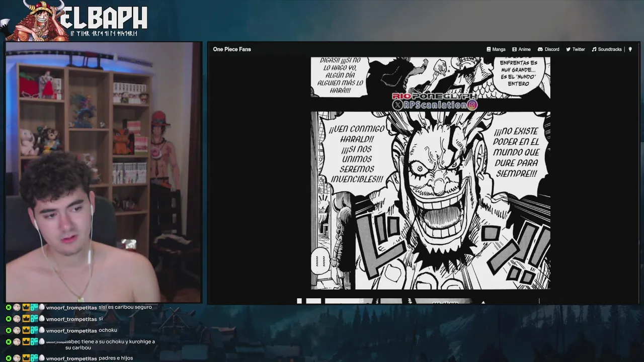Click OG badge in "padres e hijos" row
Image resolution: width=644 pixels, height=362 pixels.
[34, 358]
